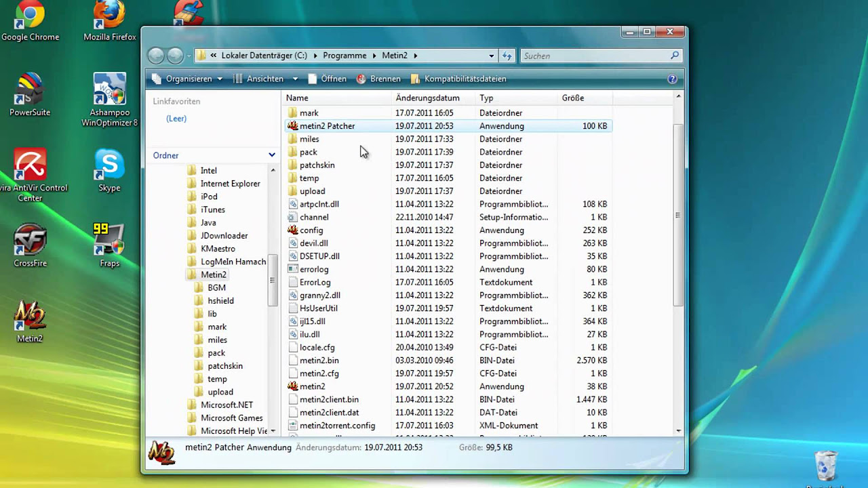Select artpclnt.dll file icon
Viewport: 868px width, 488px height.
[x=292, y=204]
